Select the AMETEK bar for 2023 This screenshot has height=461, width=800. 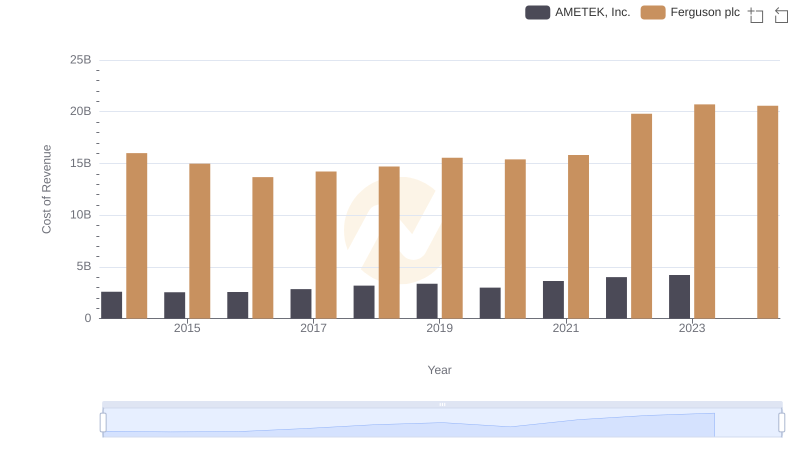[x=680, y=297]
